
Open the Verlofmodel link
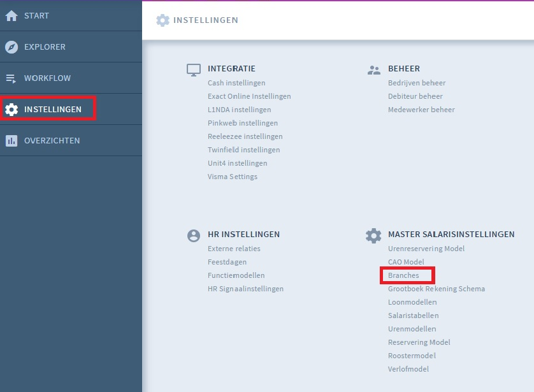point(408,369)
